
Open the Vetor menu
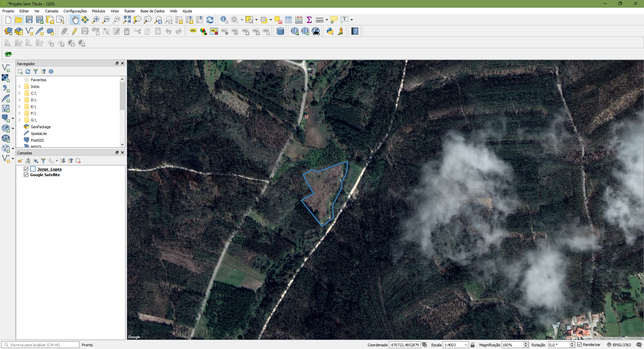115,11
